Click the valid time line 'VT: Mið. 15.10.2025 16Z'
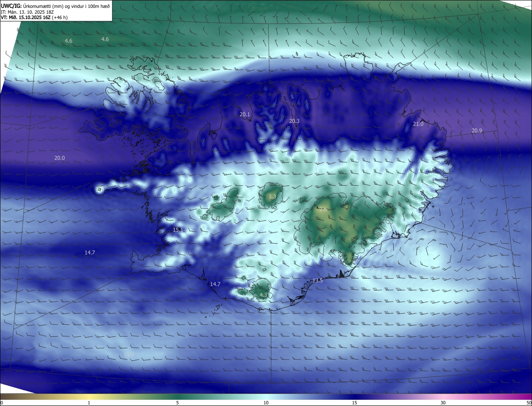 (25, 17)
